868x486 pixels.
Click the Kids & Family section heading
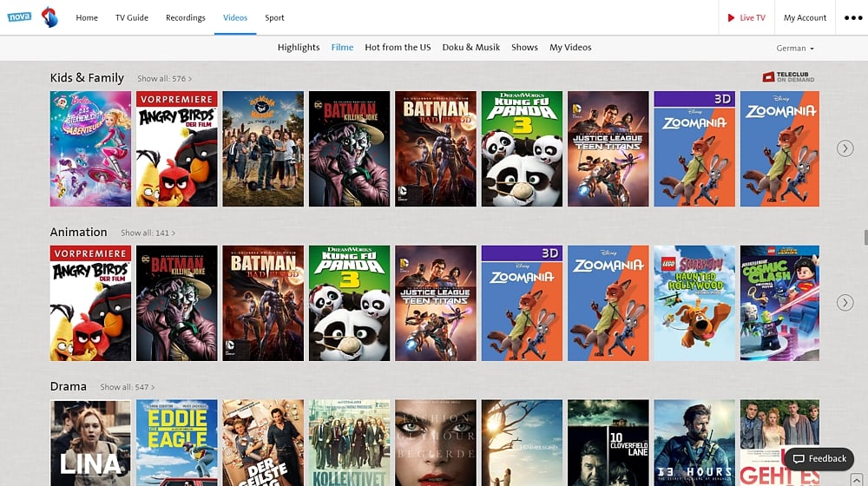tap(87, 78)
